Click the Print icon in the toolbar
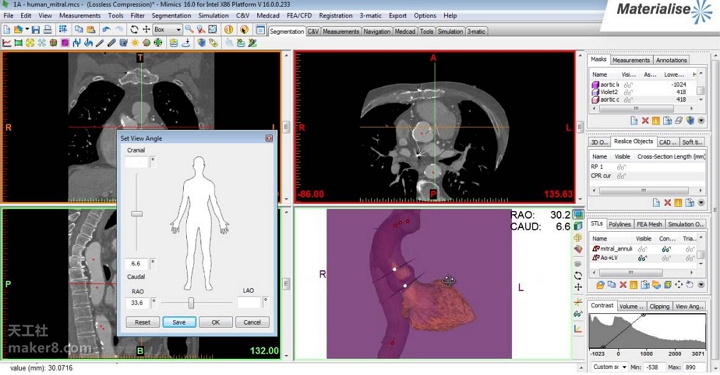This screenshot has height=375, width=720. click(47, 29)
